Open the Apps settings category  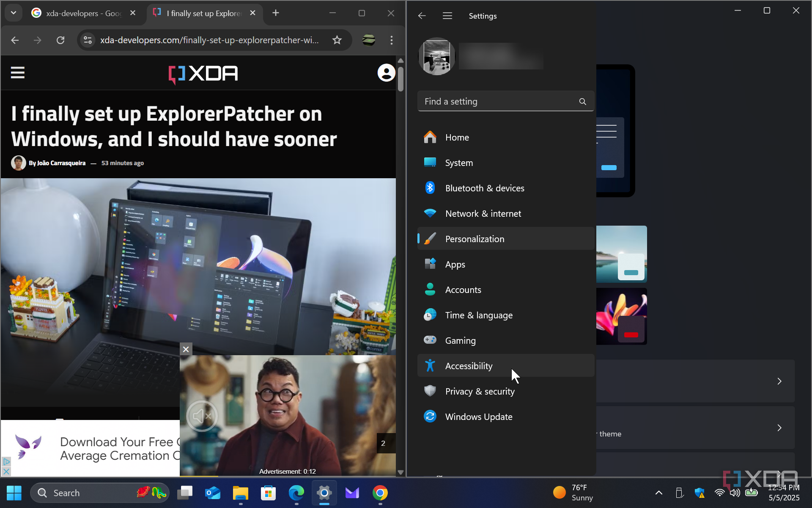pyautogui.click(x=506, y=265)
